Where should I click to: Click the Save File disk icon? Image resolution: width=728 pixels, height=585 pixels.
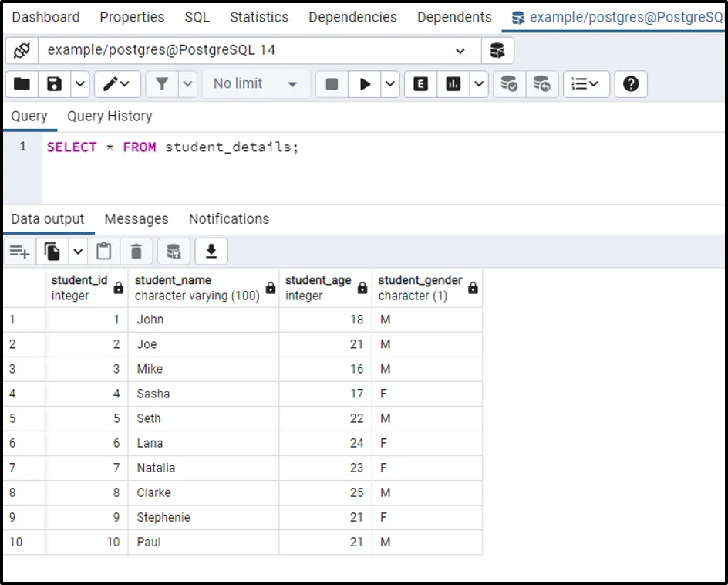point(54,84)
